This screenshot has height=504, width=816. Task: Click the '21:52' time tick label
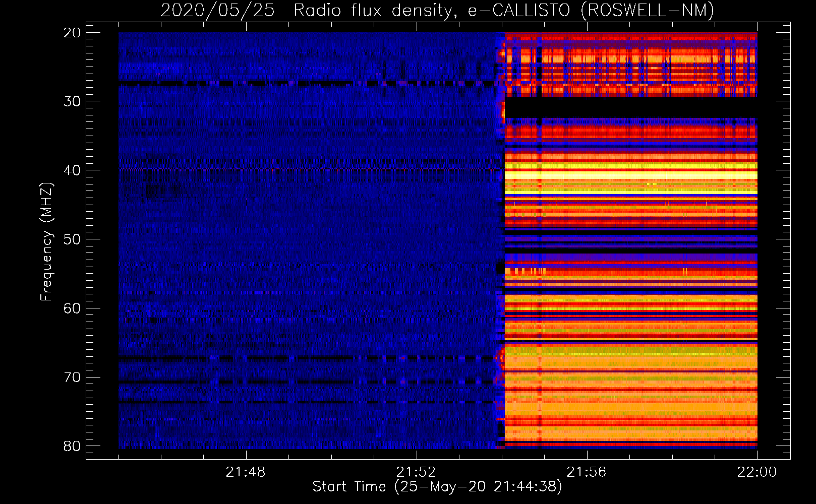point(416,472)
